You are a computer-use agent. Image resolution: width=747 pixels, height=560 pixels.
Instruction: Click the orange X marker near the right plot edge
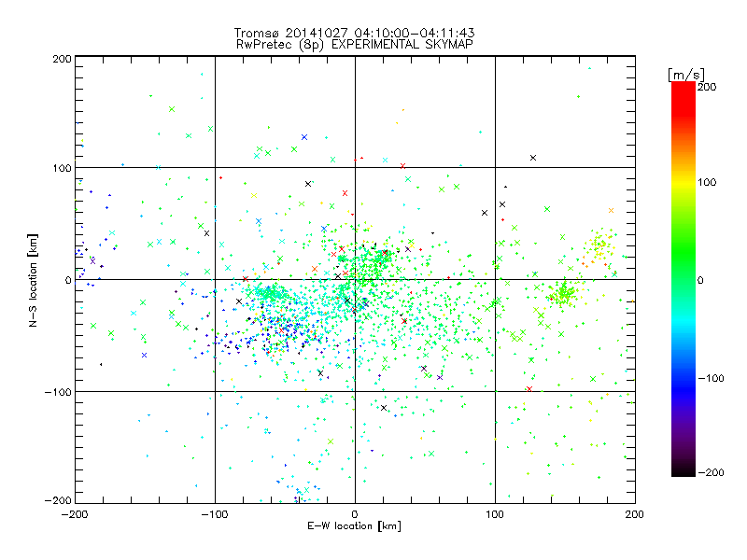pos(612,211)
